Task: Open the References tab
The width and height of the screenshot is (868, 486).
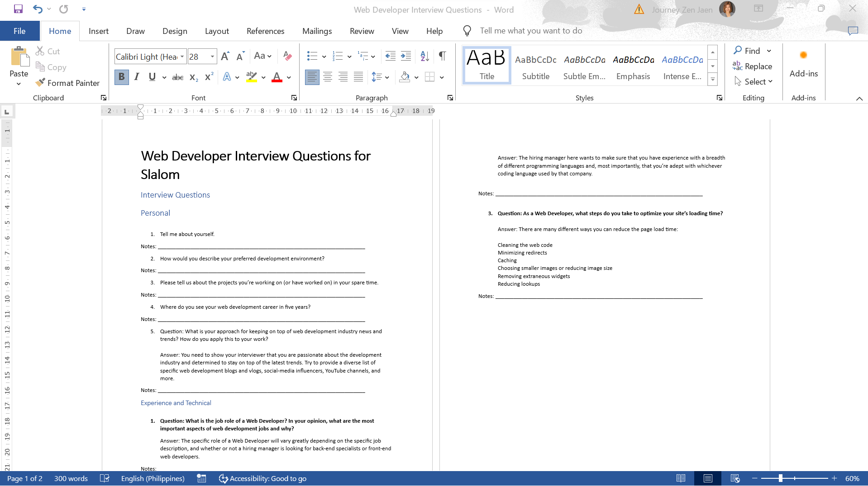Action: (x=265, y=31)
